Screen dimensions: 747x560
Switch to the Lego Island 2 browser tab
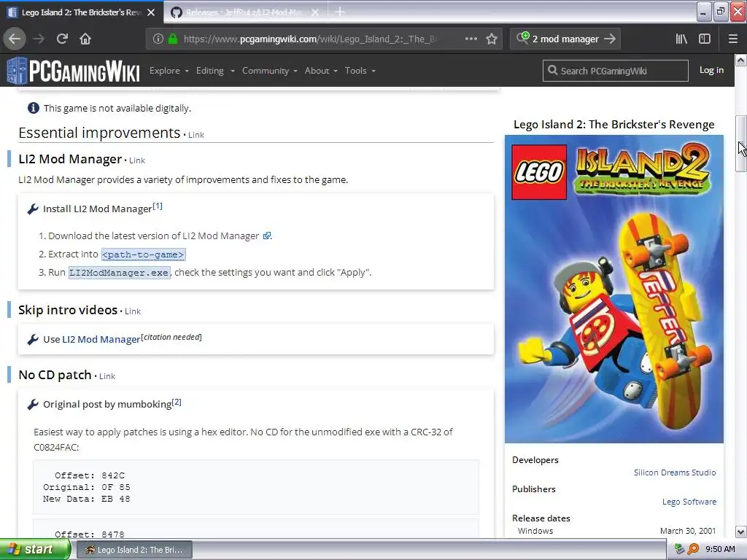point(81,12)
